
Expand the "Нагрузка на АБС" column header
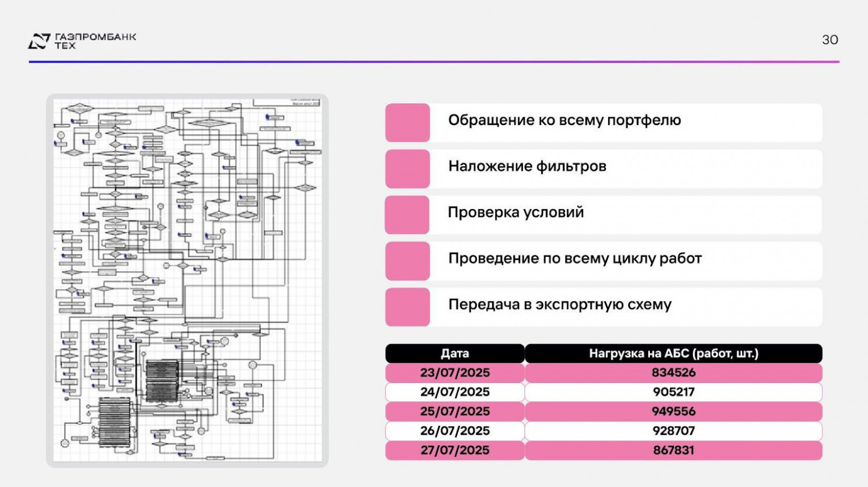672,353
